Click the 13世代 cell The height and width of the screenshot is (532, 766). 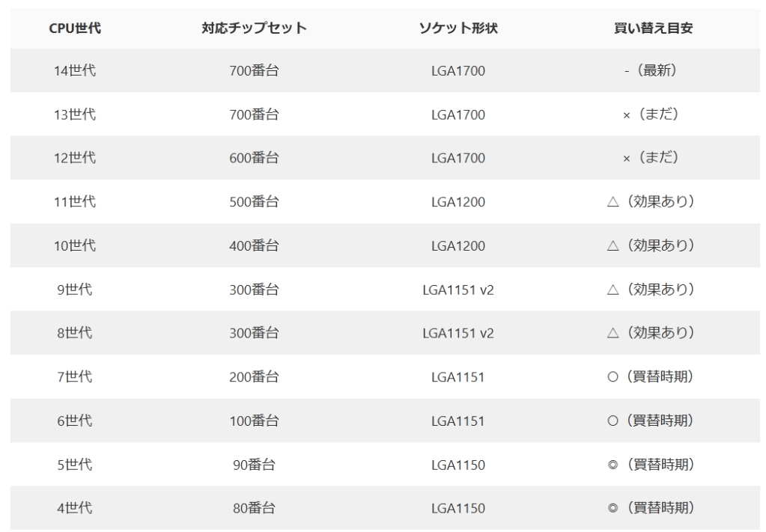pyautogui.click(x=75, y=114)
